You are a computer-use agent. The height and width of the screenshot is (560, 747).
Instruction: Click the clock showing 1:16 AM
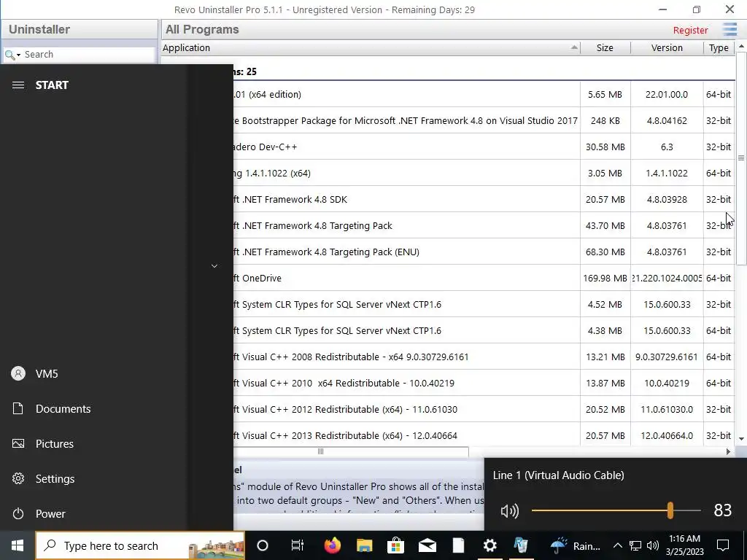[684, 545]
